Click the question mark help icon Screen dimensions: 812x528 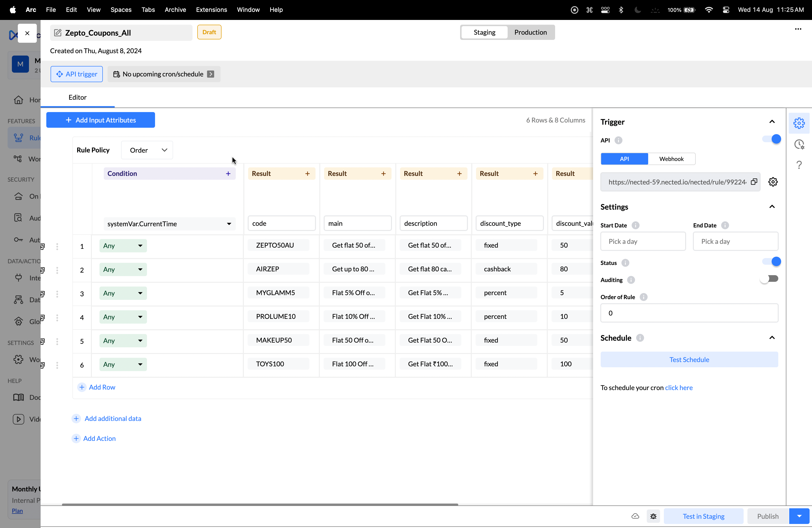(x=799, y=165)
